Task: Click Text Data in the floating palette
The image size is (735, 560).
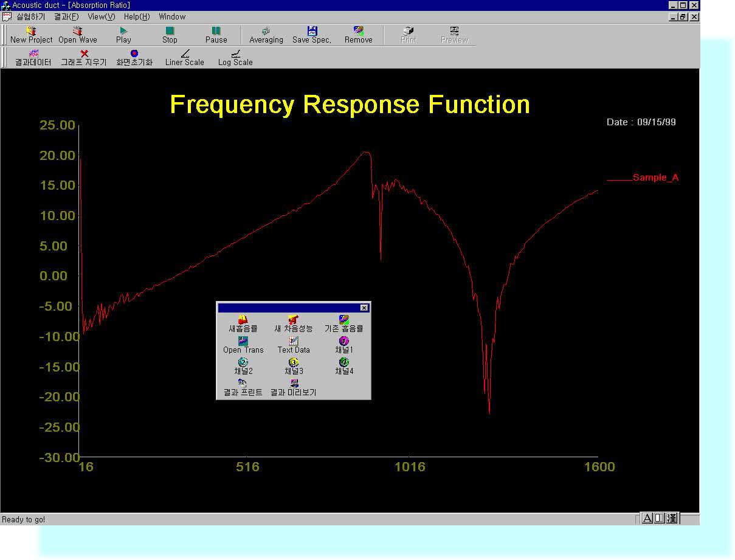Action: [x=294, y=345]
